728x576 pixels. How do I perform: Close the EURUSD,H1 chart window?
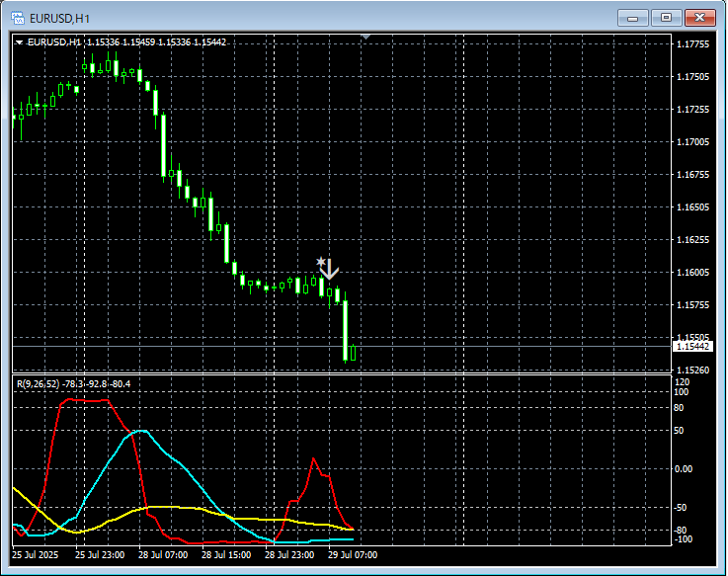click(x=699, y=18)
